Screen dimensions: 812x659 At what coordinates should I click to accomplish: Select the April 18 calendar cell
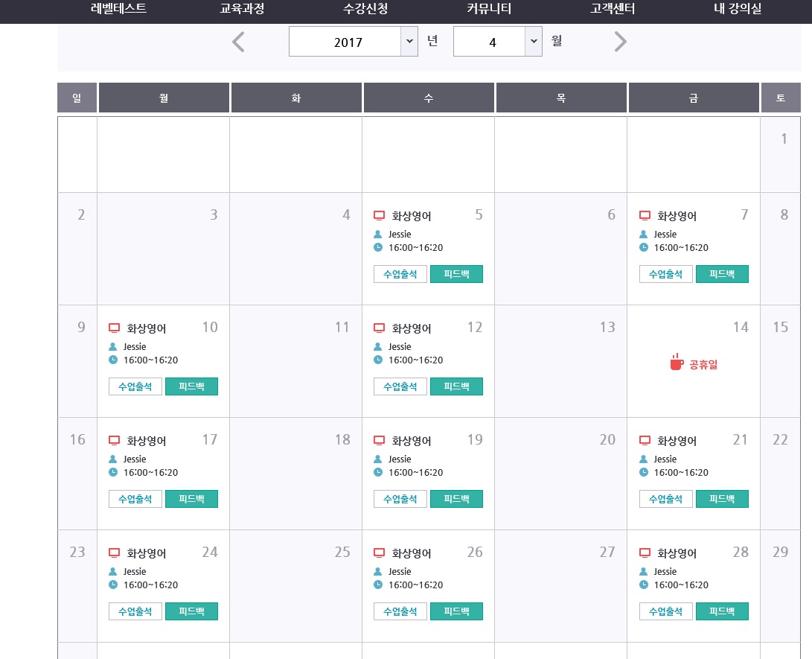pyautogui.click(x=295, y=474)
